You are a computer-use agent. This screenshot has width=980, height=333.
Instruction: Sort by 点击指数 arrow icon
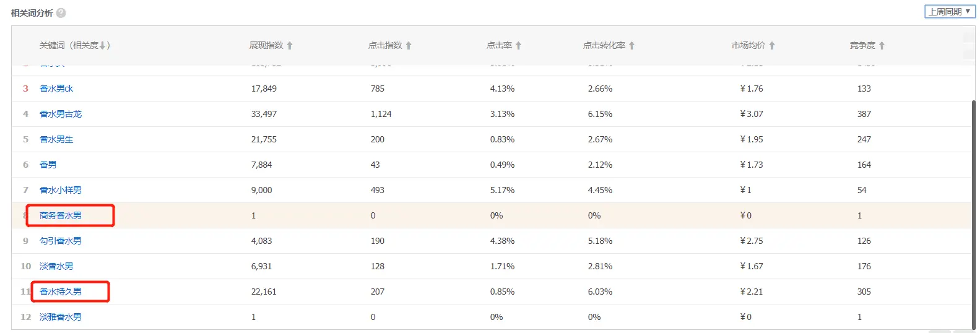pos(409,45)
